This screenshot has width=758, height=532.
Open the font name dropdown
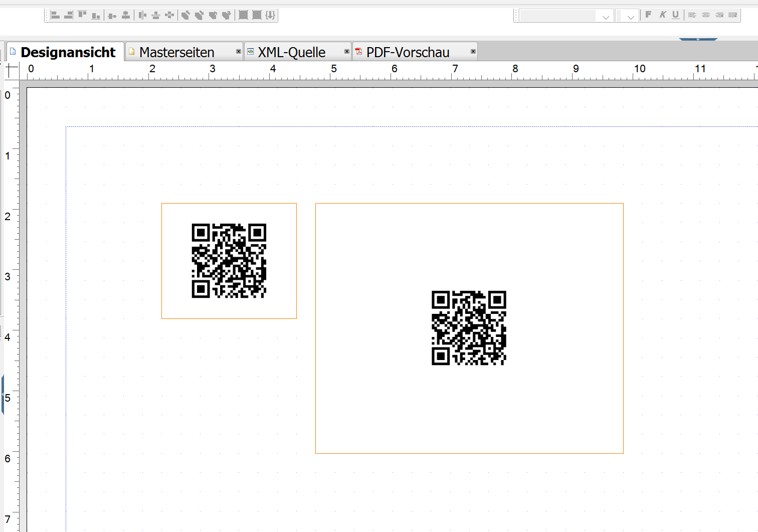(x=605, y=17)
